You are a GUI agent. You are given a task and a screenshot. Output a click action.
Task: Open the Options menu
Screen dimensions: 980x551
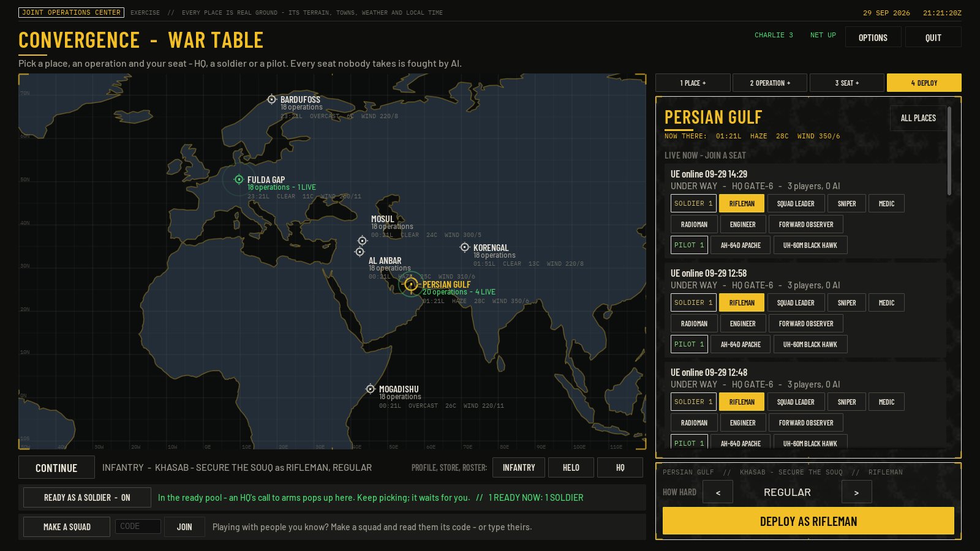click(873, 37)
